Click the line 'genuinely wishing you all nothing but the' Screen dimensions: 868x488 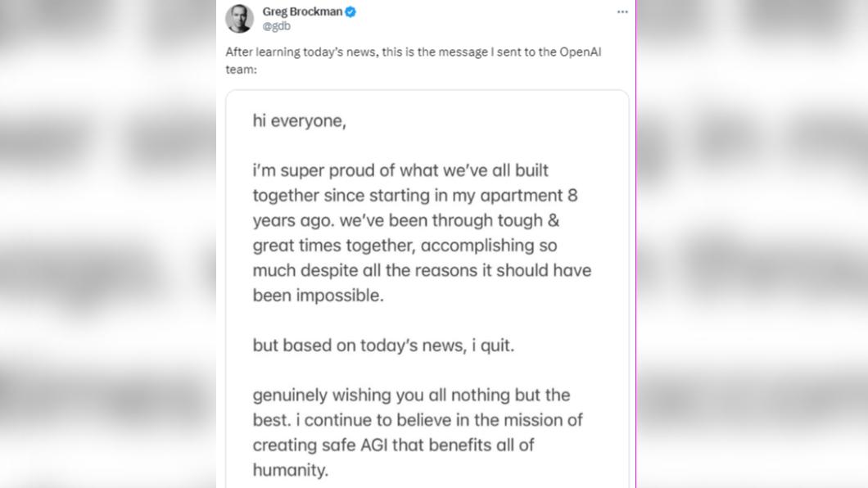click(411, 395)
